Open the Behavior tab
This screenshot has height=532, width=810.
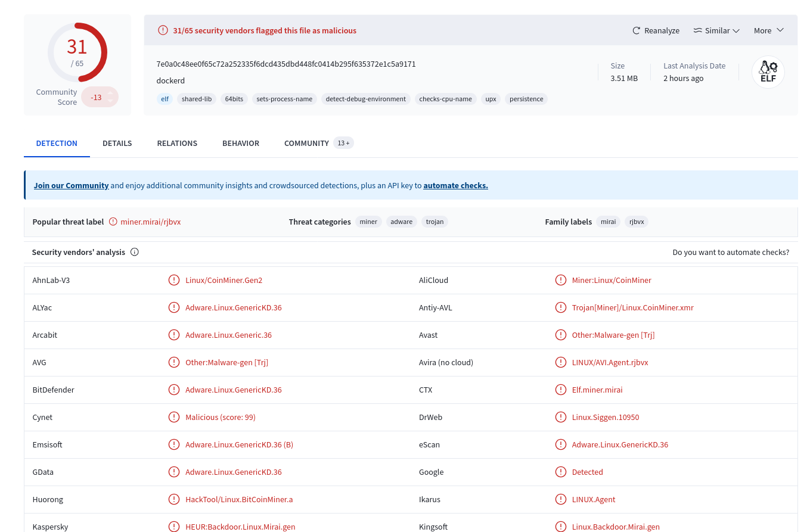pos(240,143)
